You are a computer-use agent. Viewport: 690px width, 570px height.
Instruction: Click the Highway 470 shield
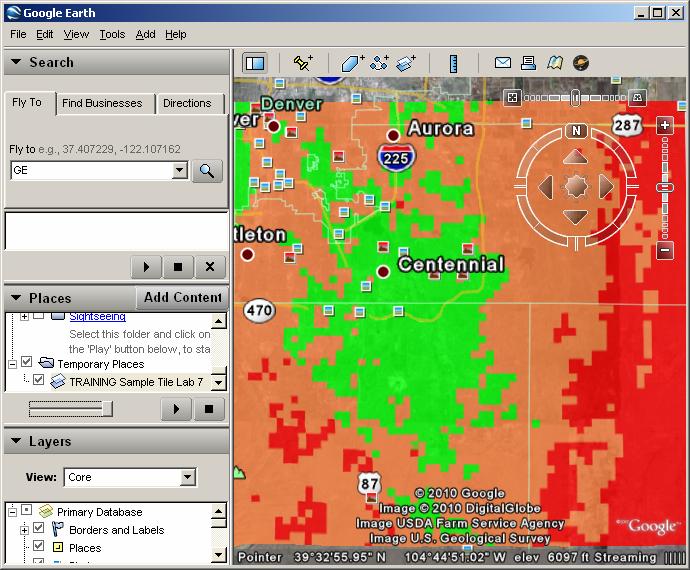pyautogui.click(x=259, y=311)
